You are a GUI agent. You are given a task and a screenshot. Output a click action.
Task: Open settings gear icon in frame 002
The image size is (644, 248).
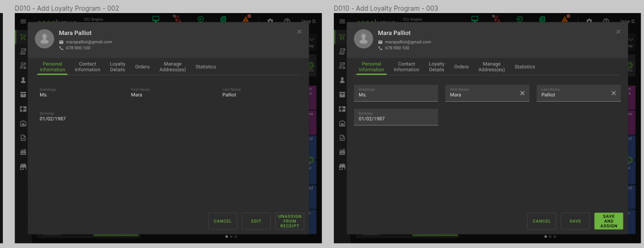coord(270,21)
